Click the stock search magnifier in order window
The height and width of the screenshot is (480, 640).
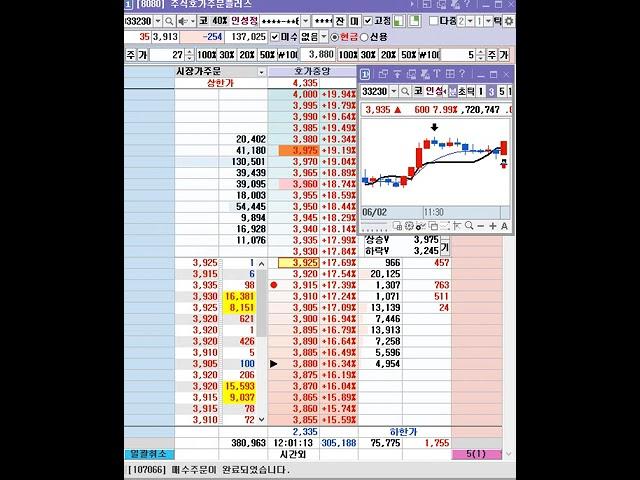169,21
